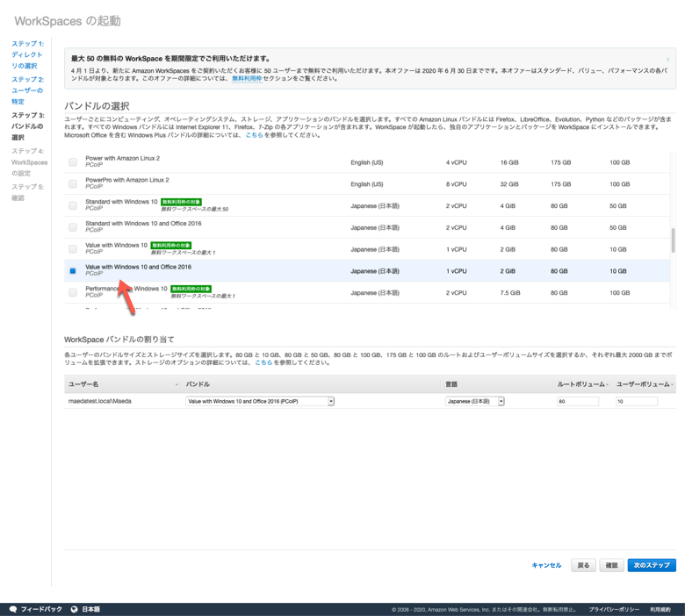
Task: Click the globe icon beside 日本語
Action: point(75,610)
